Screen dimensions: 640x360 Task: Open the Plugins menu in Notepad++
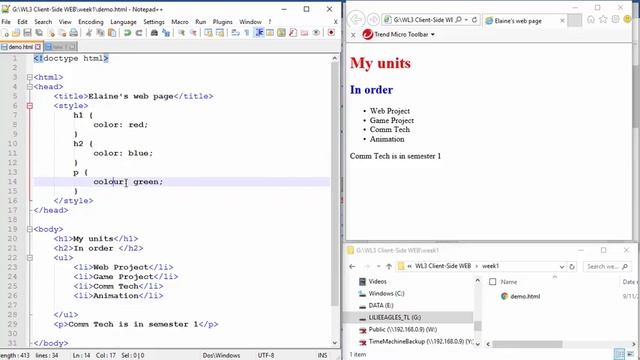(x=222, y=22)
